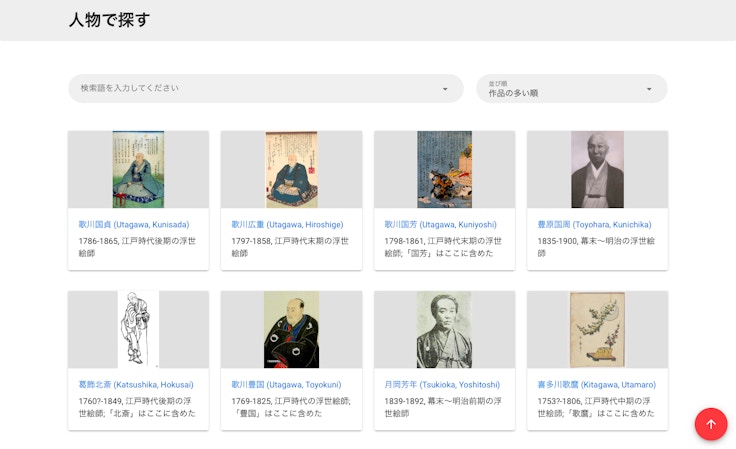Click the Hokusai line sketch thumbnail
This screenshot has width=736, height=449.
tap(138, 329)
